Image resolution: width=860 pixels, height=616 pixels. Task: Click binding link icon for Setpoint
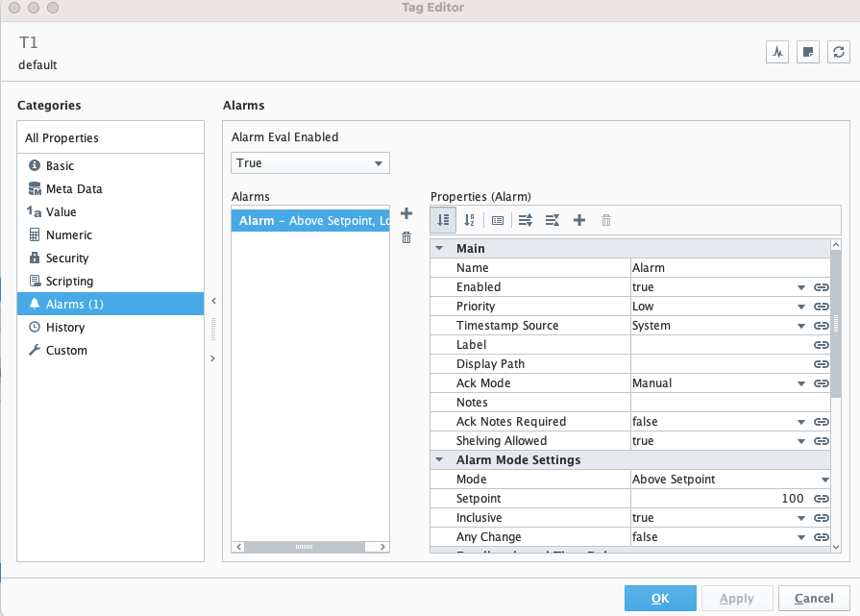(821, 499)
